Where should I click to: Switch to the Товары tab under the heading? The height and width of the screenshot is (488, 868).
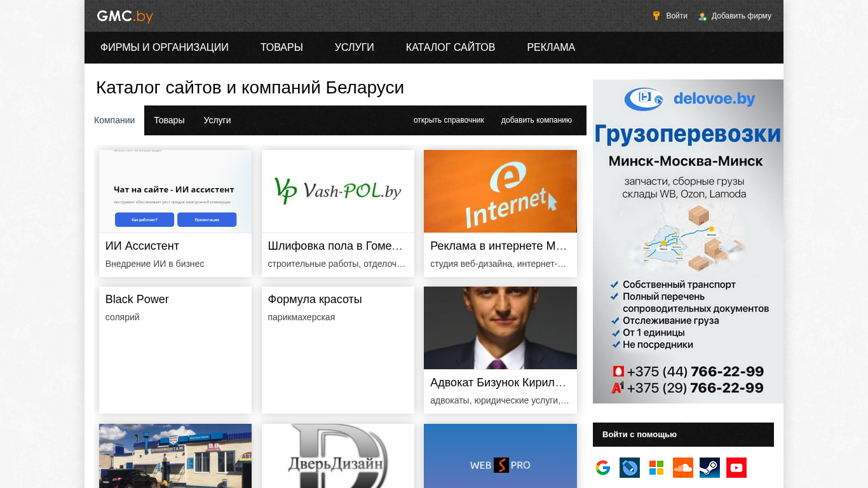169,120
